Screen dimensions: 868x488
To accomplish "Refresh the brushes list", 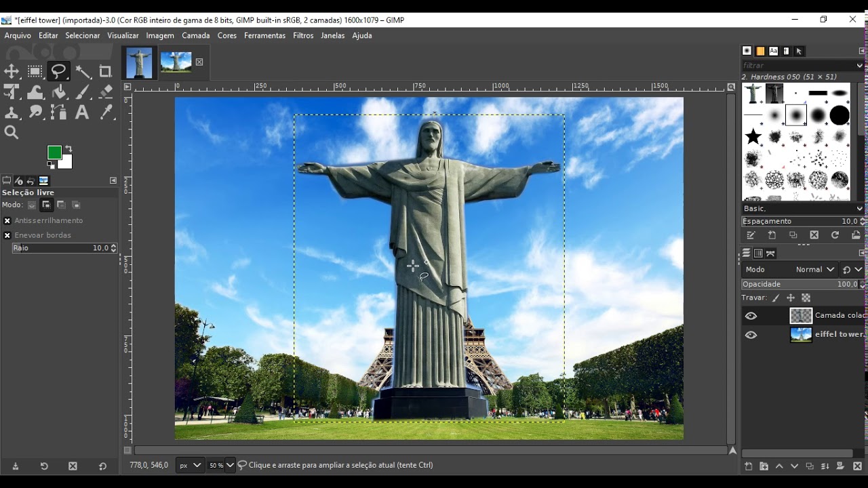I will 835,235.
